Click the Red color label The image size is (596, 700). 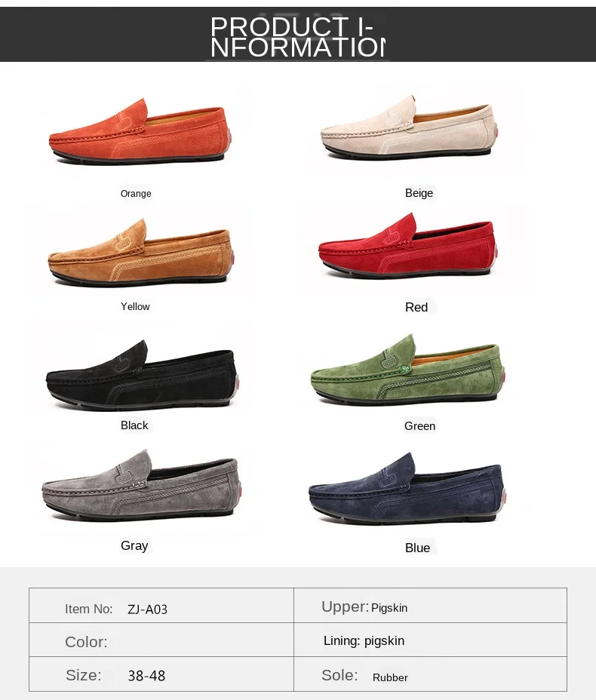pyautogui.click(x=416, y=307)
